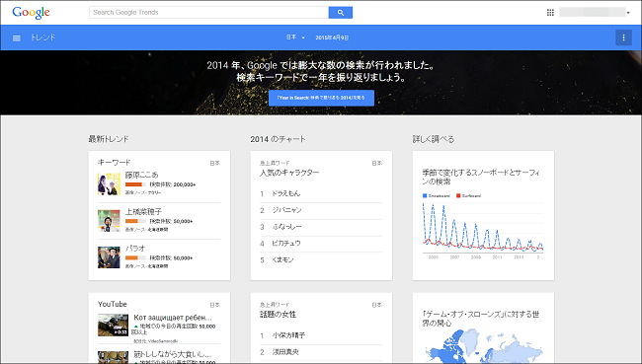Click the トレンド title in blue bar
642x364 pixels.
coord(43,37)
